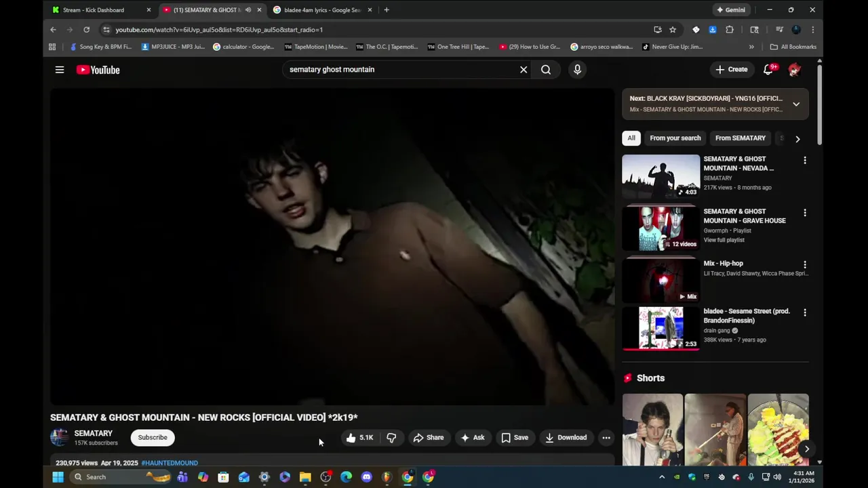The width and height of the screenshot is (868, 488).
Task: Open Chrome apps grid icon in bookmarks bar
Action: [52, 47]
